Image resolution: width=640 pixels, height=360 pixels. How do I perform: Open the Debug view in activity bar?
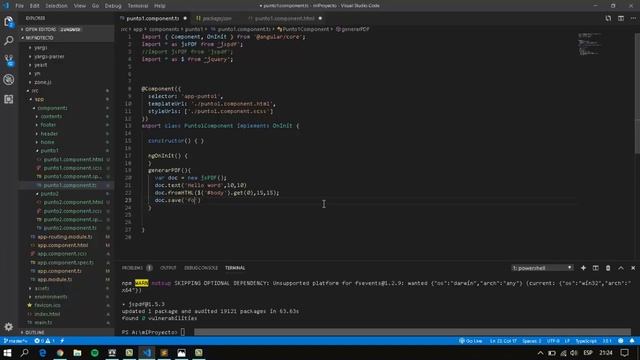[9, 80]
